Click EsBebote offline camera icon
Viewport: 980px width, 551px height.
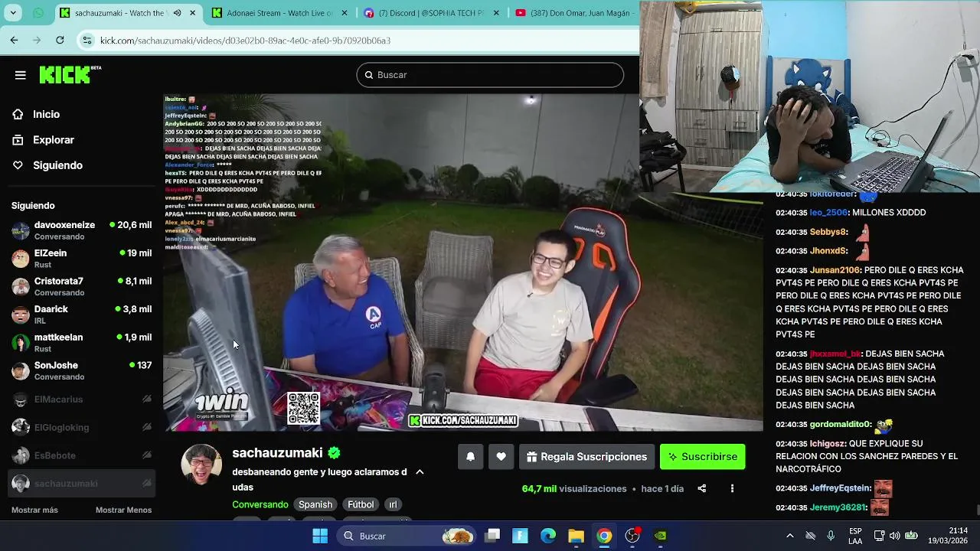point(146,455)
